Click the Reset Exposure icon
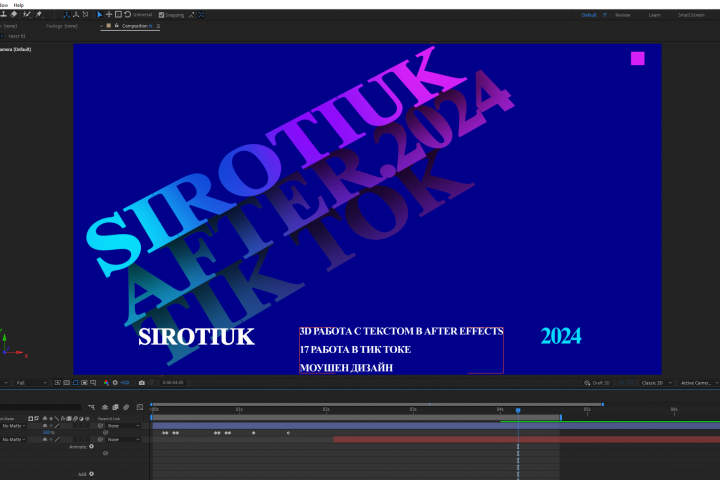Viewport: 720px width, 480px height. (115, 383)
